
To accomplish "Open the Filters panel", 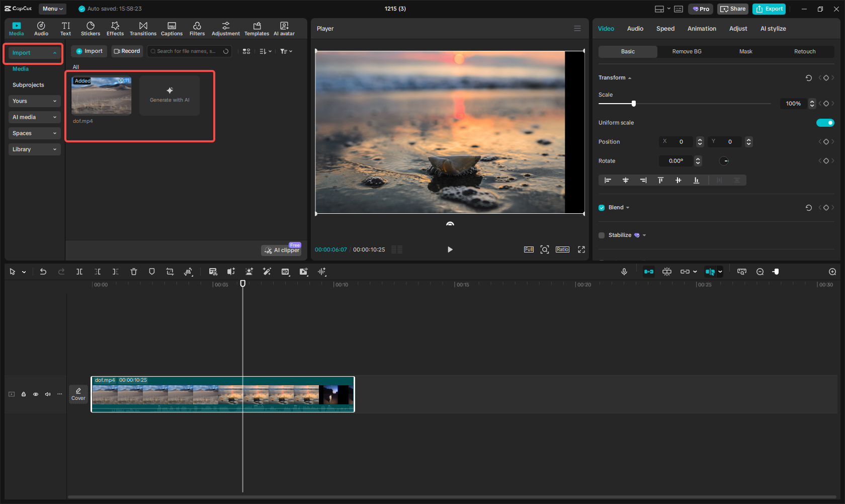I will pyautogui.click(x=197, y=29).
